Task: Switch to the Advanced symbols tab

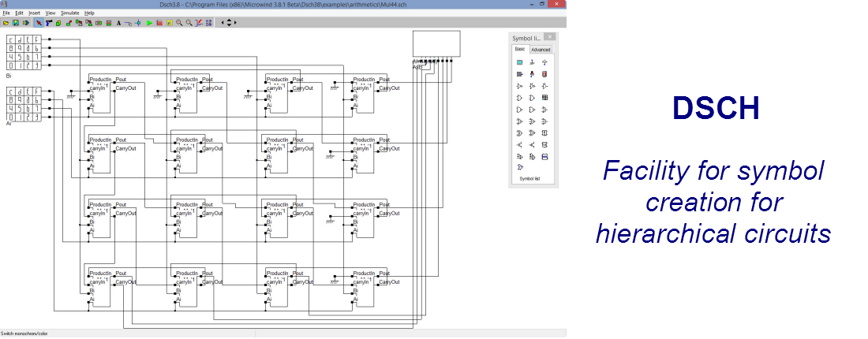Action: (x=541, y=49)
